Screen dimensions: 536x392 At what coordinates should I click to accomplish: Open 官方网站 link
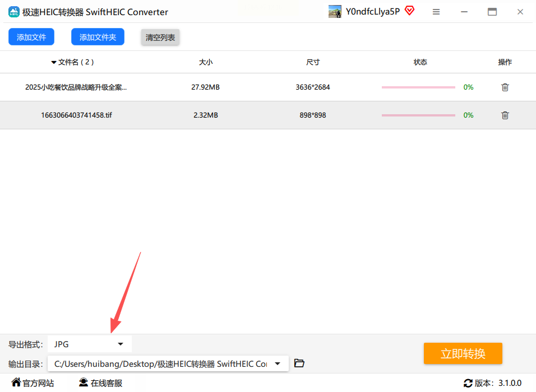click(x=38, y=383)
